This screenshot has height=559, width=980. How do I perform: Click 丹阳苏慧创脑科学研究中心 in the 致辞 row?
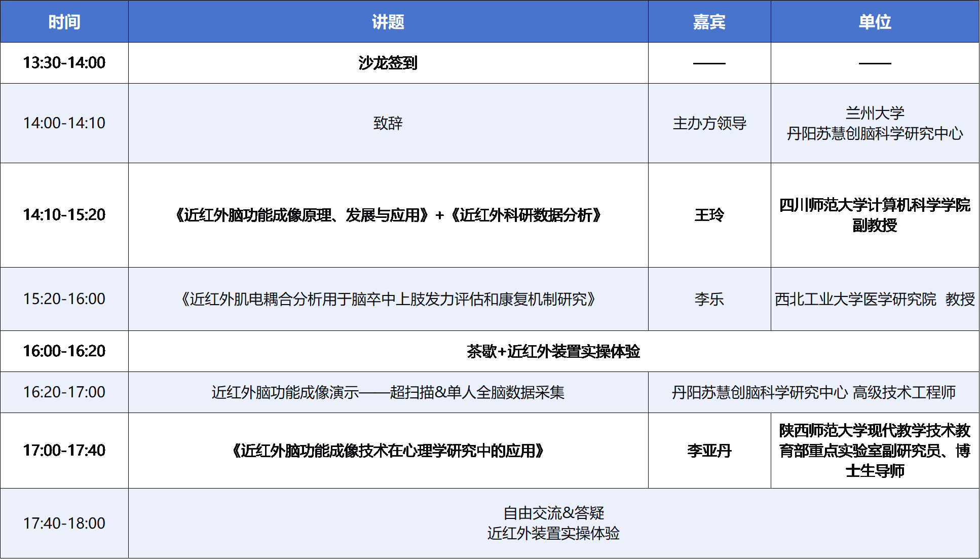point(875,134)
